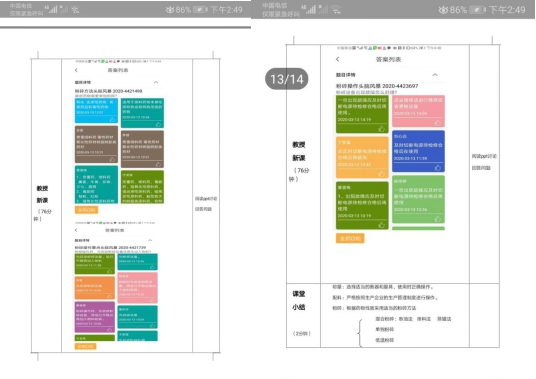Like the blue answer card in right panel

pyautogui.click(x=438, y=167)
